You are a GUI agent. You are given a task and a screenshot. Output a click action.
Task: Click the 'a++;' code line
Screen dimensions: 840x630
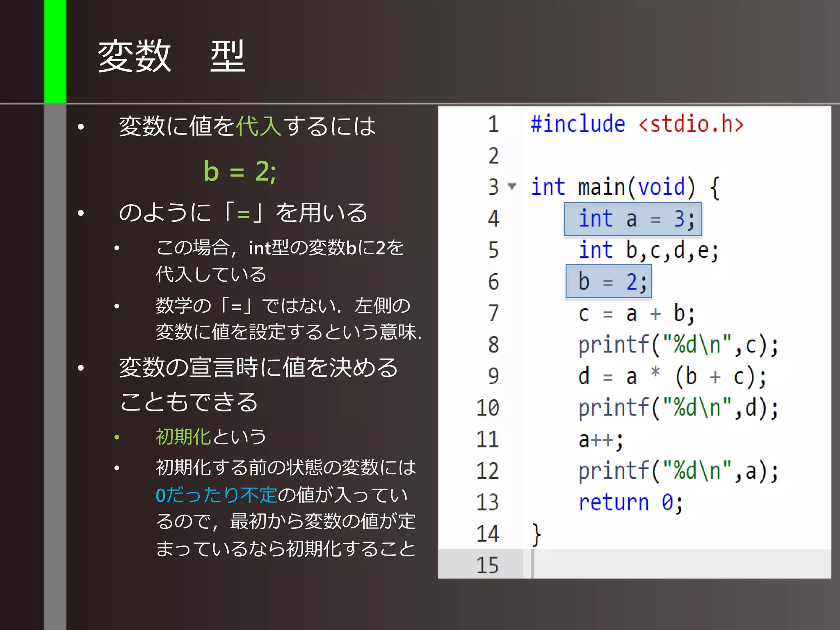point(601,440)
